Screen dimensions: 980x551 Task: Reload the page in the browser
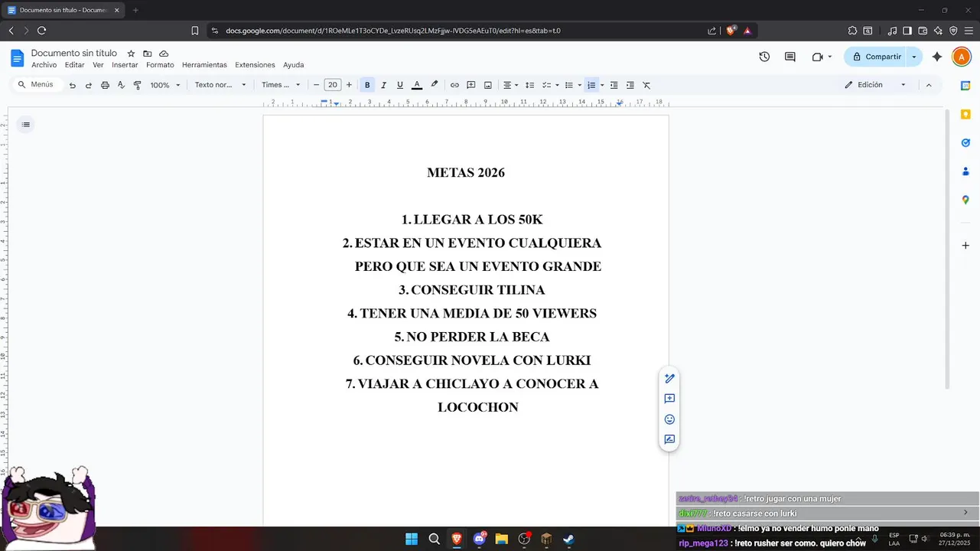tap(41, 31)
